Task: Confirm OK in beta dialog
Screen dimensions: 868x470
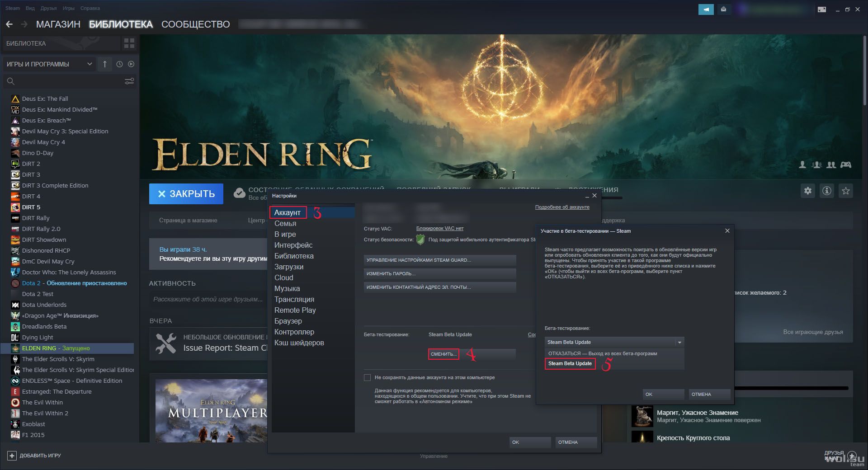Action: pyautogui.click(x=663, y=394)
